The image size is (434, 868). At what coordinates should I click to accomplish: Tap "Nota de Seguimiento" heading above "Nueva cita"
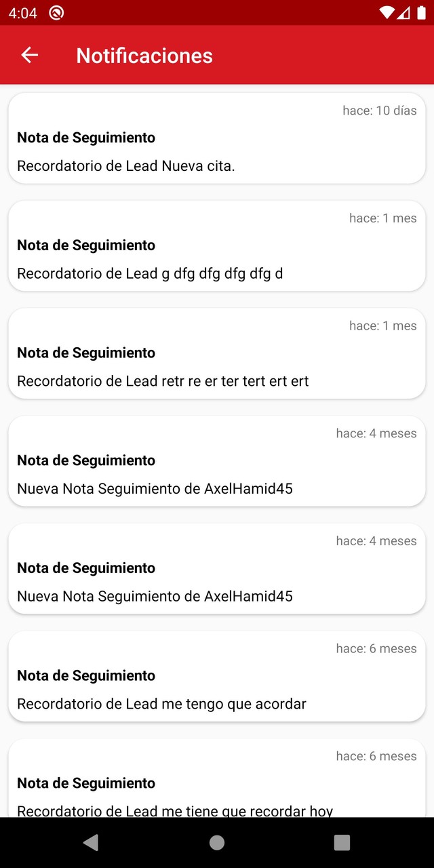[x=86, y=138]
